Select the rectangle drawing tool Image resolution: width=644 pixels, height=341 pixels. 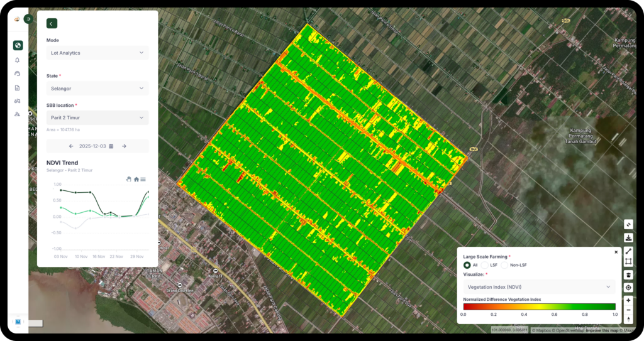[628, 261]
